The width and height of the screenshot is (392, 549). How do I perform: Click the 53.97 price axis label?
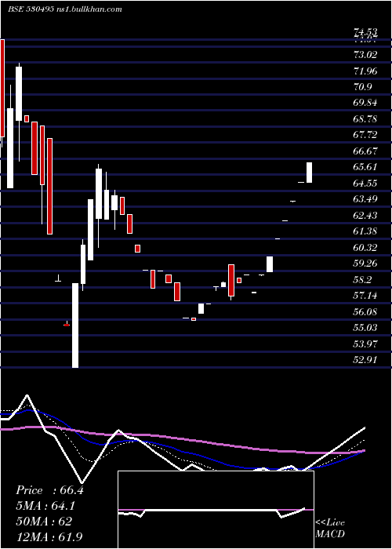pos(365,344)
